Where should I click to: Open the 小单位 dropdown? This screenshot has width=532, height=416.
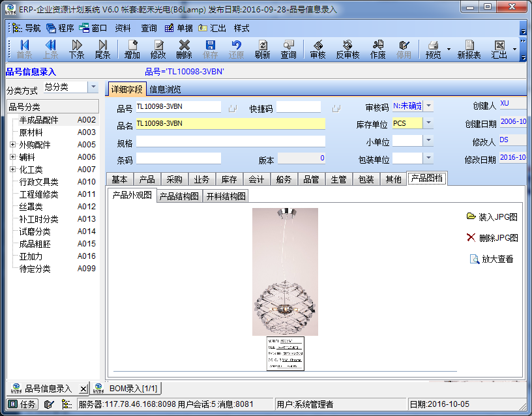(428, 140)
